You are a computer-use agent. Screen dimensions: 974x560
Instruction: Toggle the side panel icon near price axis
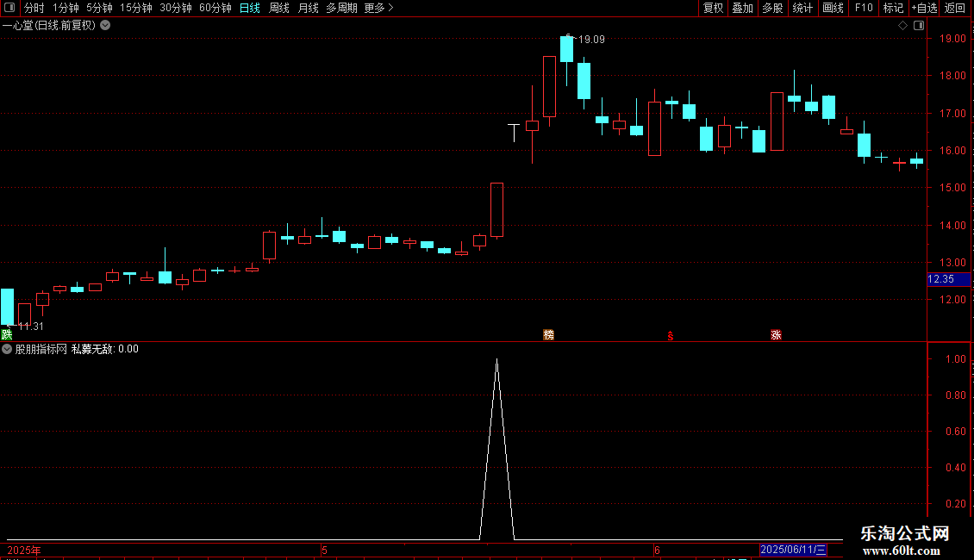click(919, 26)
